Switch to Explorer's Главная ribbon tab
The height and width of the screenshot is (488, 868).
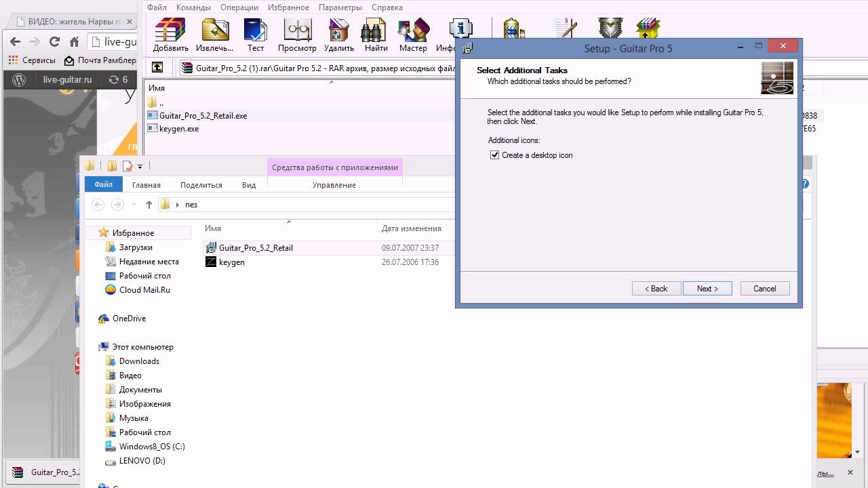pos(146,185)
